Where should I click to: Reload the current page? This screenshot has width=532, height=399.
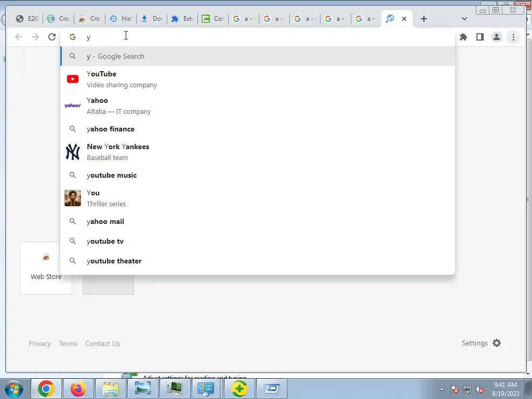pyautogui.click(x=52, y=37)
